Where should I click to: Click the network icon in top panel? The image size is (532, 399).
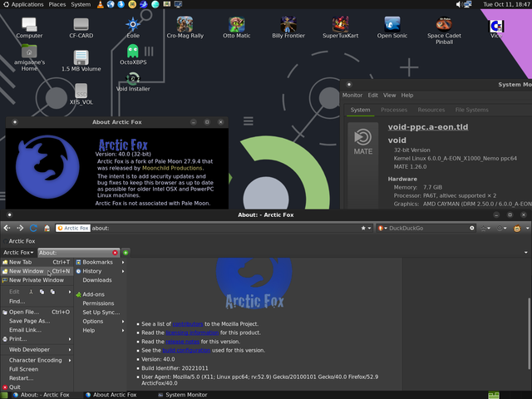click(x=468, y=4)
